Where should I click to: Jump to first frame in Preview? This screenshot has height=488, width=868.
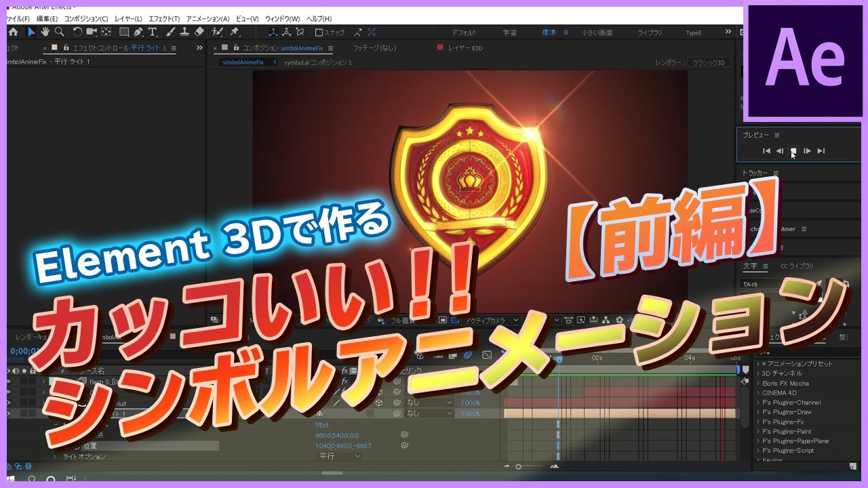tap(766, 151)
